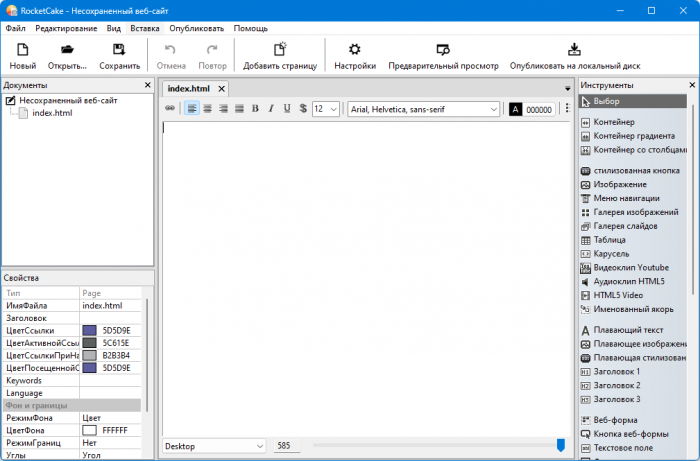Open the Arial font family dropdown
700x461 pixels.
(424, 109)
